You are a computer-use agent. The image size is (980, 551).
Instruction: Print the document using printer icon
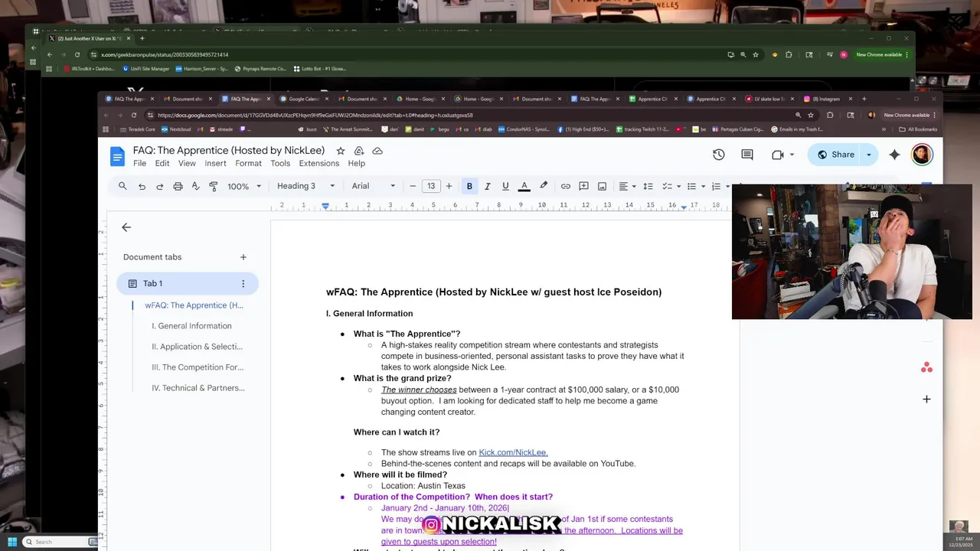coord(178,186)
